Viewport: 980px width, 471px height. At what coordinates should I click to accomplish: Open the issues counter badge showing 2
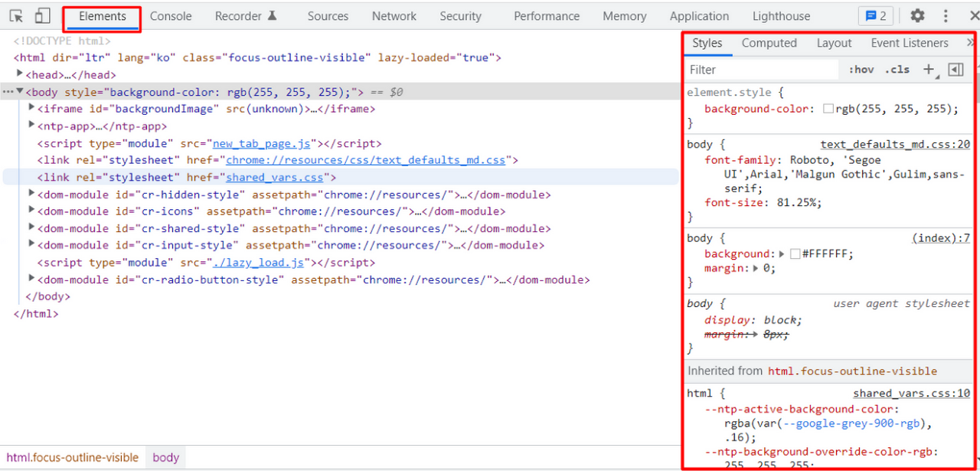(x=875, y=16)
